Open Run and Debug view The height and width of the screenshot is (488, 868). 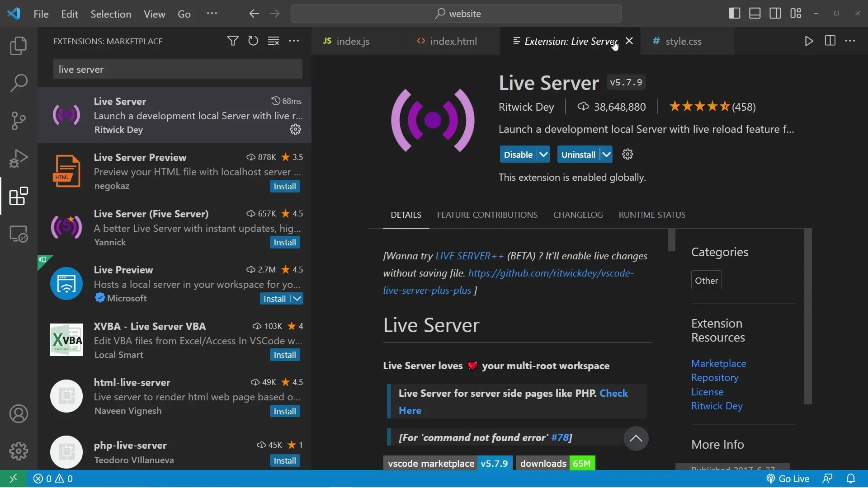19,159
